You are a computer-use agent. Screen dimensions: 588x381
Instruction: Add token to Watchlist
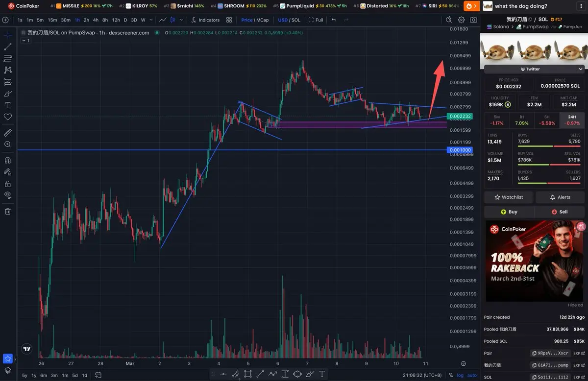pos(509,197)
